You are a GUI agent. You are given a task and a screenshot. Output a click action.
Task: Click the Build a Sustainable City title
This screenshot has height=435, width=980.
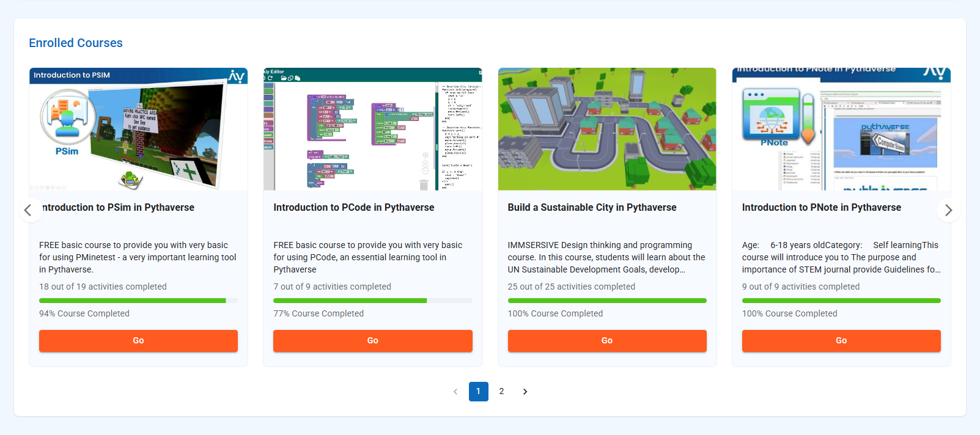[x=592, y=208]
